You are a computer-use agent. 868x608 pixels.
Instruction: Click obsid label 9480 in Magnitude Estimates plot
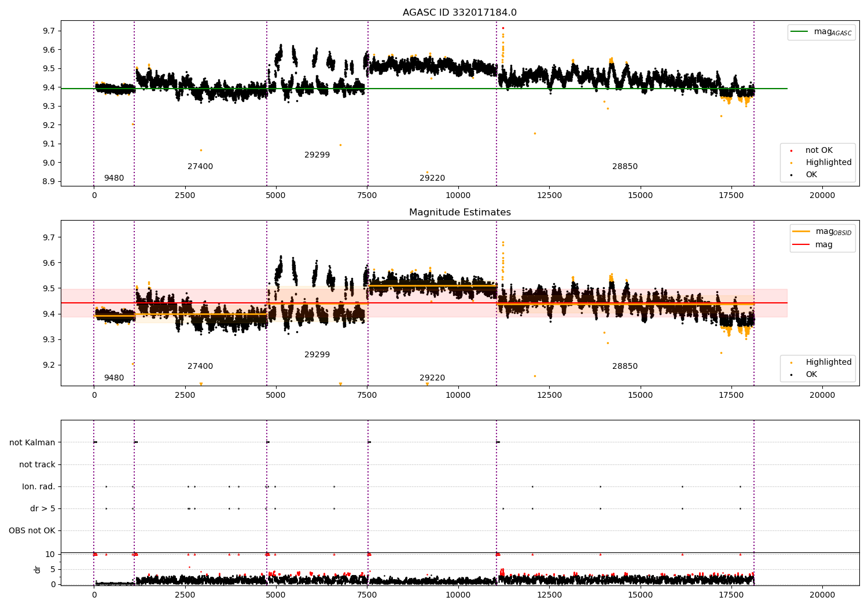click(x=114, y=378)
